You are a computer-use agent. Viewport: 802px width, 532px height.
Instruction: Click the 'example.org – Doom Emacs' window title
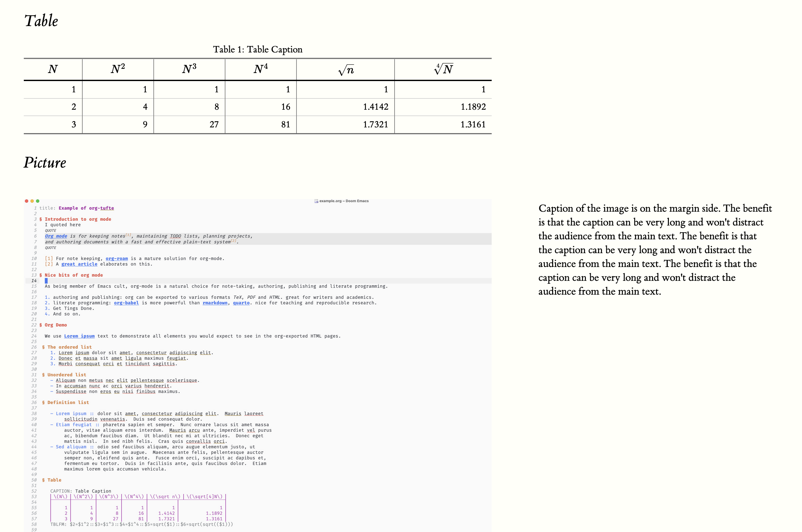coord(344,201)
